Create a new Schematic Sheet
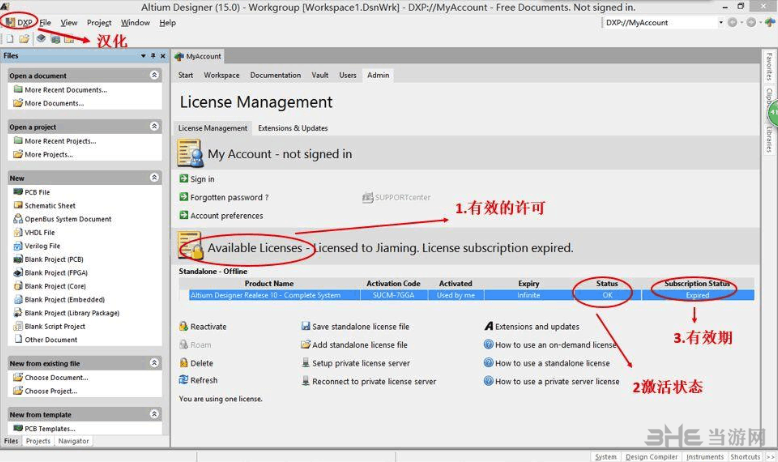778x462 pixels. coord(45,205)
